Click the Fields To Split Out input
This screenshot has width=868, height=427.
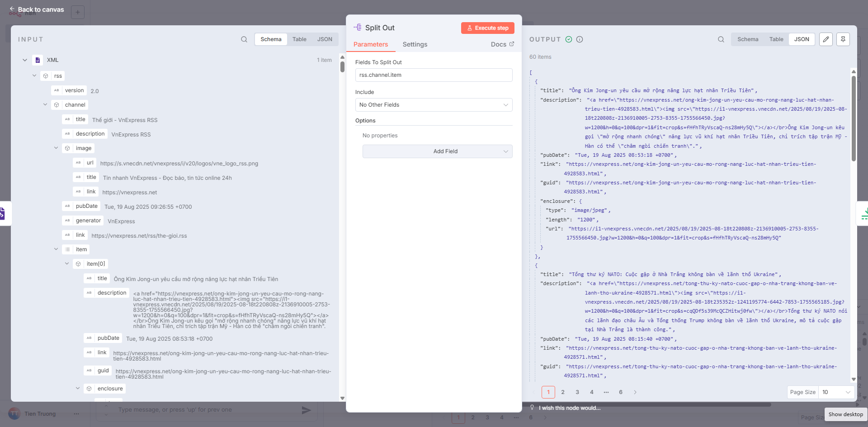point(434,75)
